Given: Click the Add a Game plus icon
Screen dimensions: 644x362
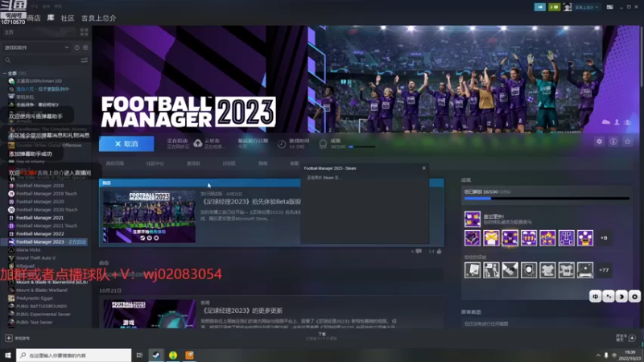Looking at the screenshot, I should click(9, 338).
